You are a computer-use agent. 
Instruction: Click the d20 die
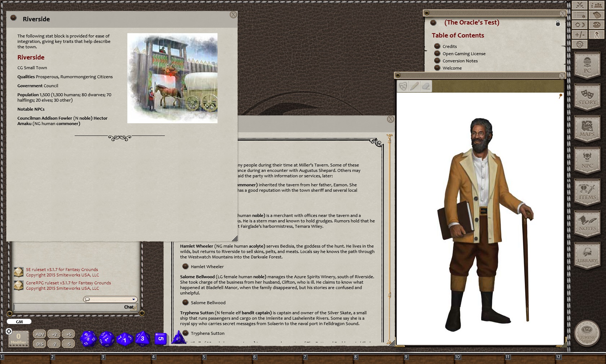pyautogui.click(x=88, y=339)
